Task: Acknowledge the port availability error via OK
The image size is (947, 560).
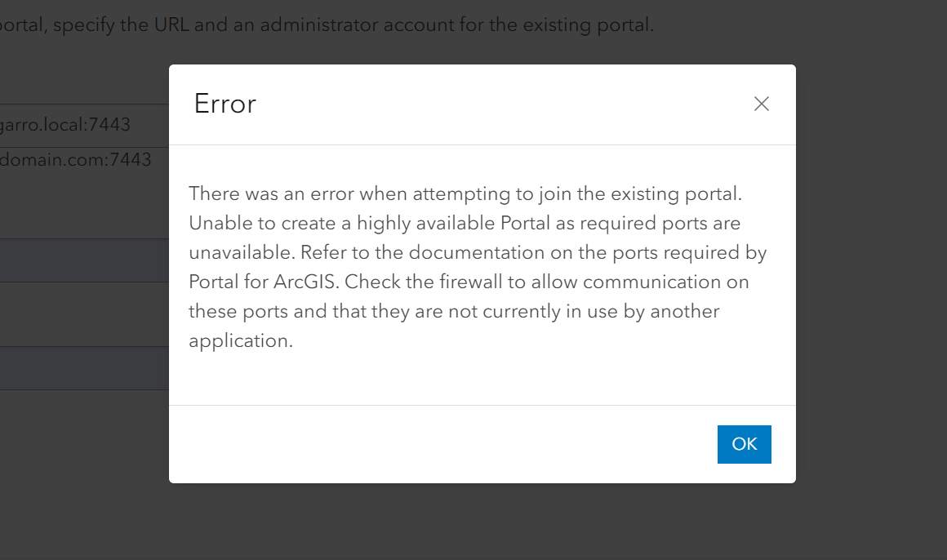Action: (x=744, y=444)
